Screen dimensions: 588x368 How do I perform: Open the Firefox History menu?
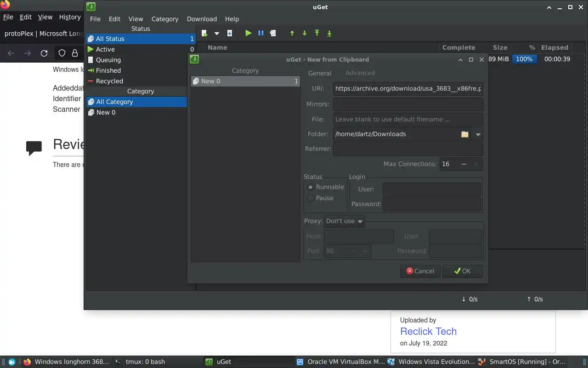(70, 17)
